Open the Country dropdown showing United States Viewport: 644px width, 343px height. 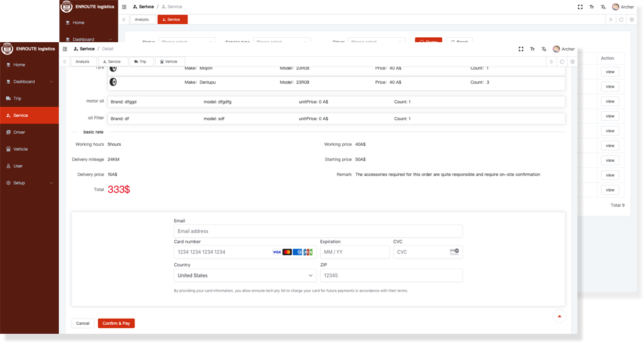pos(245,276)
